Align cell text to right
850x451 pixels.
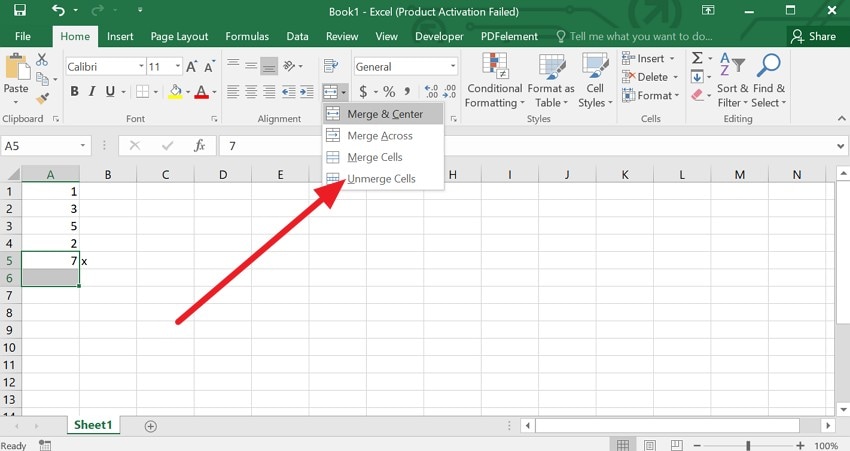(269, 92)
